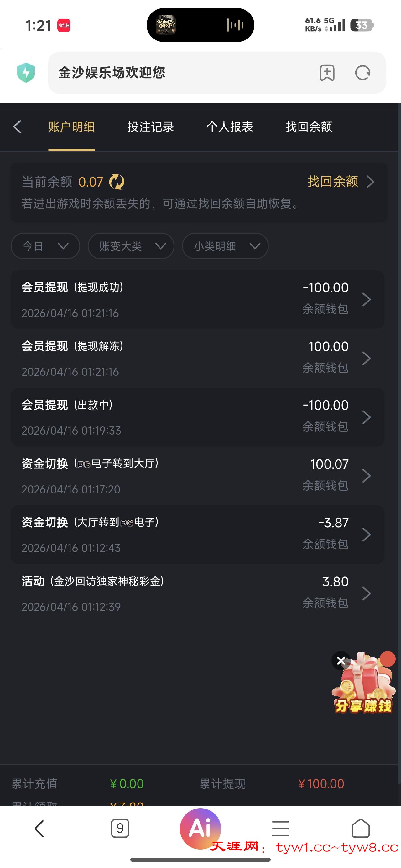Add page to bookmarks icon
The image size is (401, 868).
327,73
